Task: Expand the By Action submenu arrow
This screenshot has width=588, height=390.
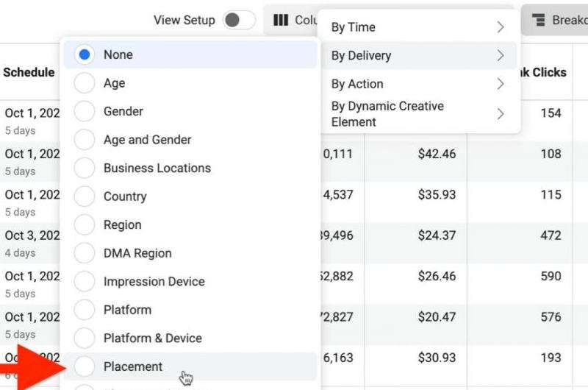Action: point(500,84)
